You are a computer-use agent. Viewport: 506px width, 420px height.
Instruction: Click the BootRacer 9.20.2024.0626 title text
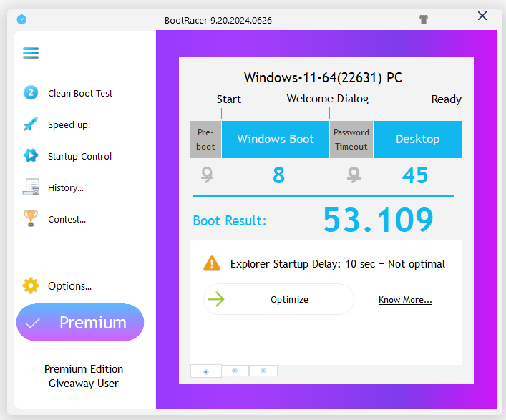click(218, 20)
